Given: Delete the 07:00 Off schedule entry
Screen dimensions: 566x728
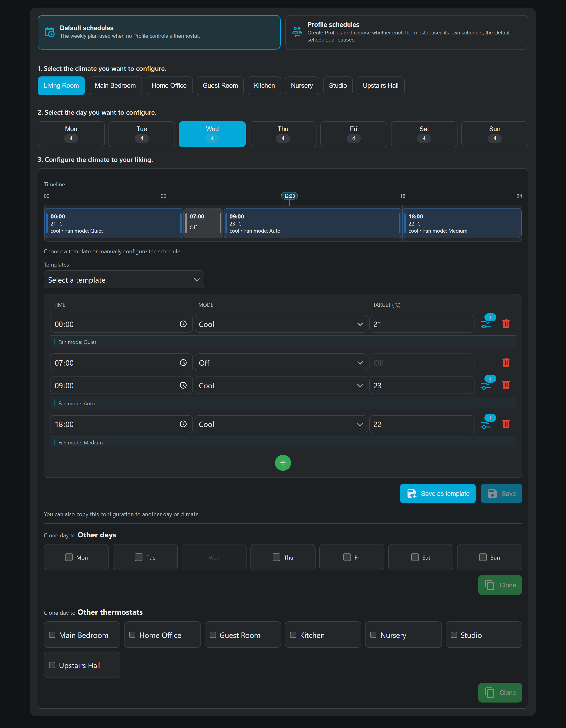Looking at the screenshot, I should (x=506, y=362).
